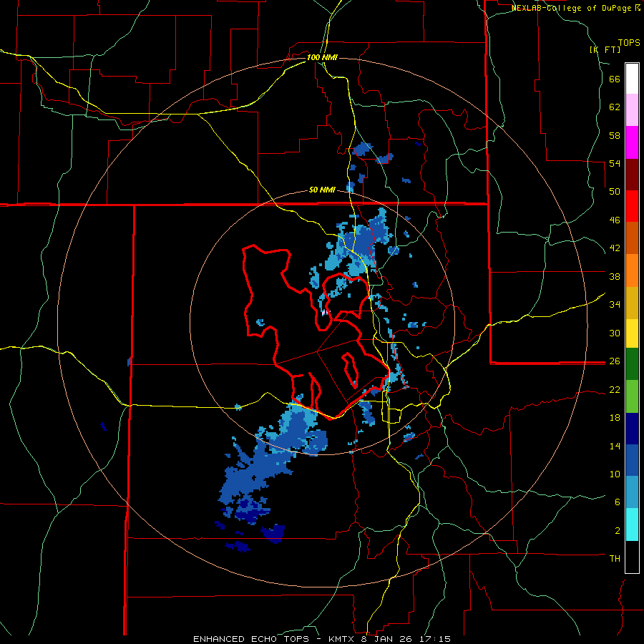Pick the light orange legend swatch
Viewport: 644px width, 644px height.
(632, 270)
